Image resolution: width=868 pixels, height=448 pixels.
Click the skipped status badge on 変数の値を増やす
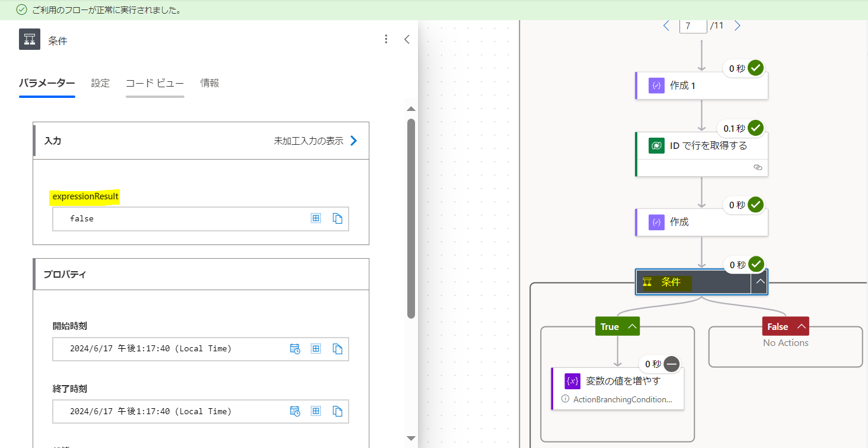coord(671,364)
